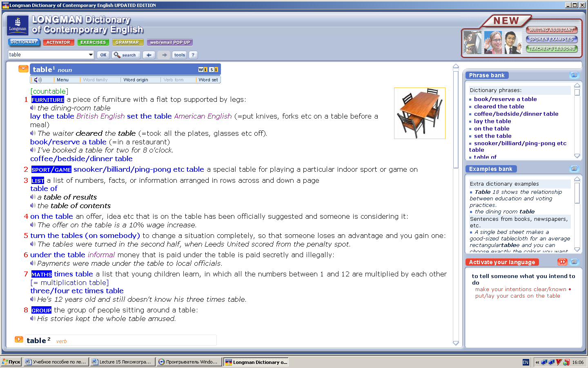The width and height of the screenshot is (588, 368).
Task: Click the search button
Action: point(126,55)
